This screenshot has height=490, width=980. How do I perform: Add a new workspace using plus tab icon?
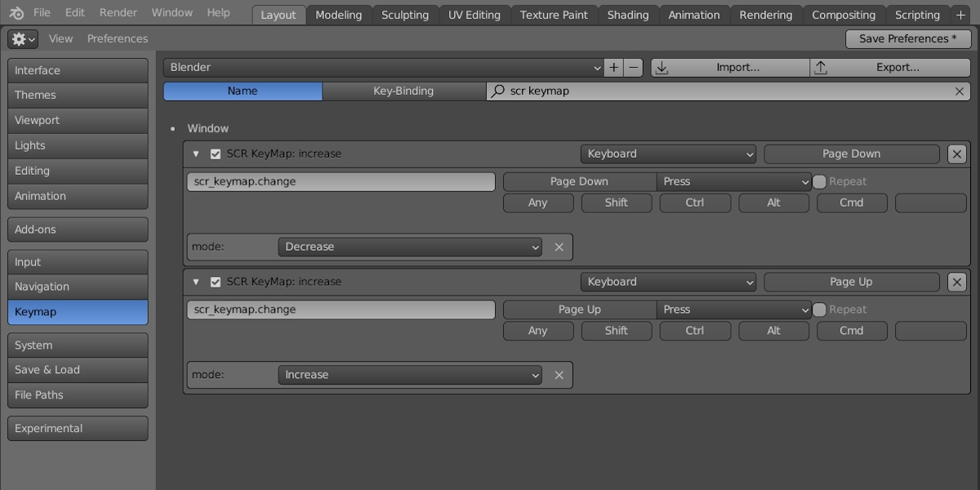pos(960,14)
